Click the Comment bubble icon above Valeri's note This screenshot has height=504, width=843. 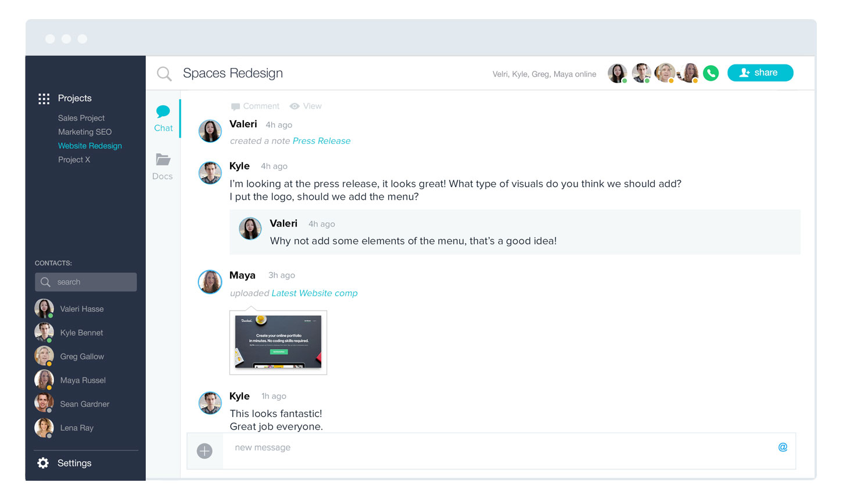pyautogui.click(x=235, y=106)
